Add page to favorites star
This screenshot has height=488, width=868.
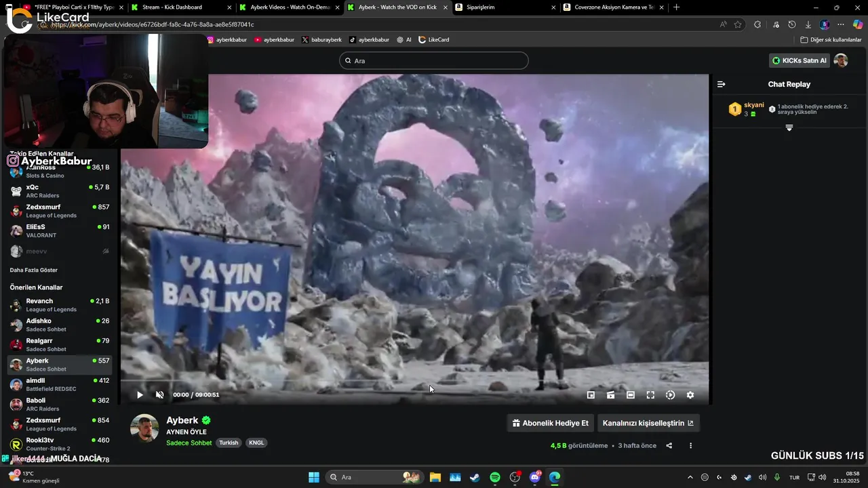738,24
